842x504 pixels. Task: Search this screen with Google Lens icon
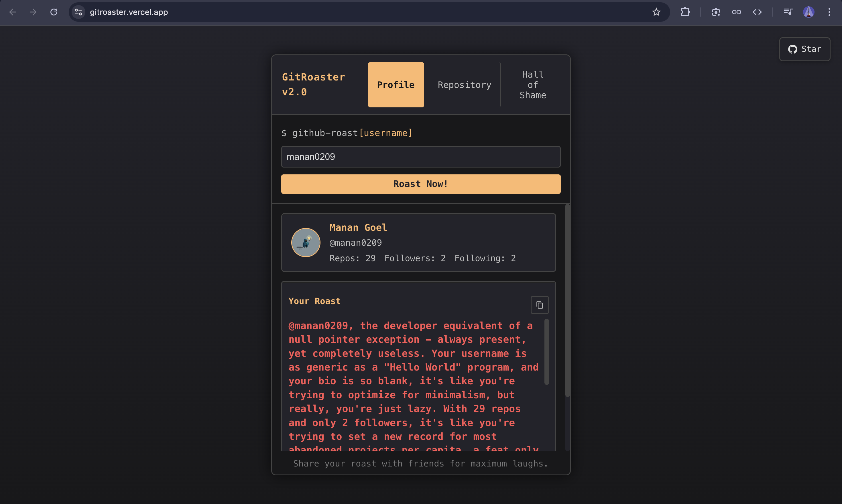(x=716, y=12)
